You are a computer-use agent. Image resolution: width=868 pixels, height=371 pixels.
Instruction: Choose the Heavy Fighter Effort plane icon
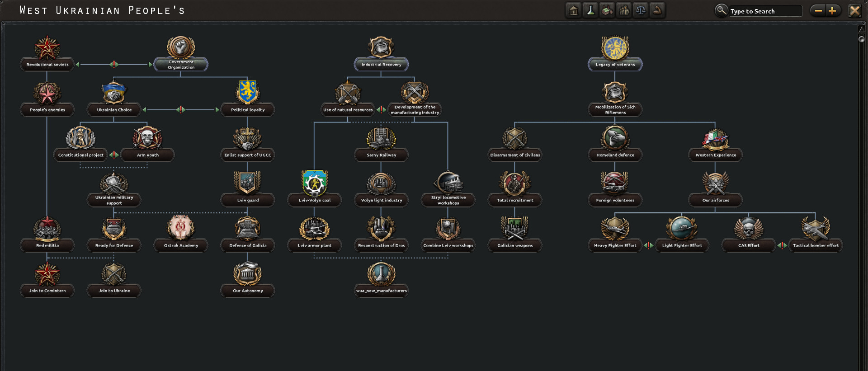click(x=615, y=228)
